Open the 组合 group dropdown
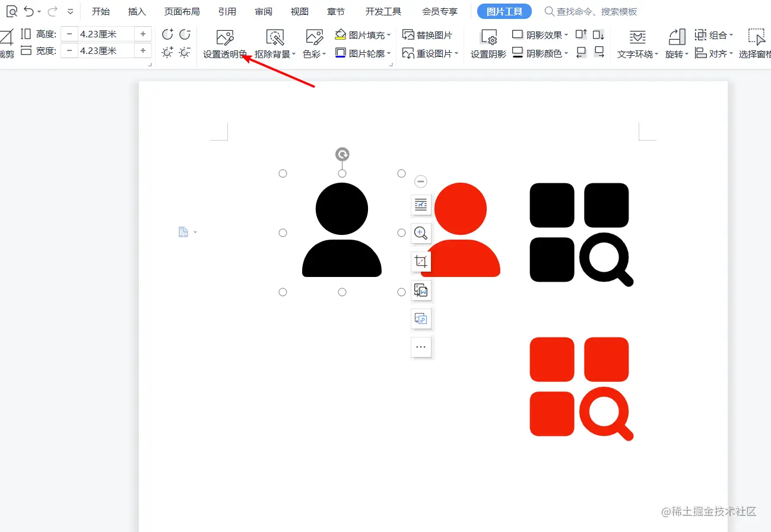Viewport: 771px width, 532px height. (x=714, y=35)
